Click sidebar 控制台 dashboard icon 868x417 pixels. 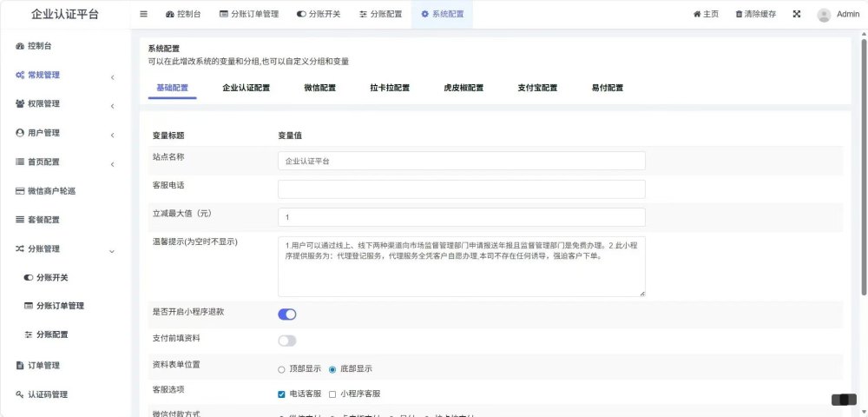click(19, 46)
